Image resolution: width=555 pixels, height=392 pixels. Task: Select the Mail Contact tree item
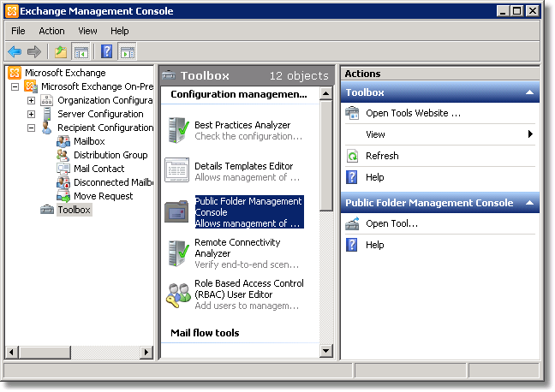pos(98,169)
